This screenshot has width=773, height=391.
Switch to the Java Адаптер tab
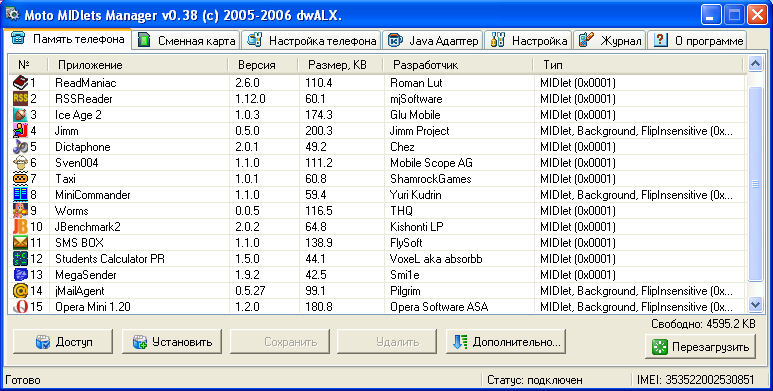(433, 40)
